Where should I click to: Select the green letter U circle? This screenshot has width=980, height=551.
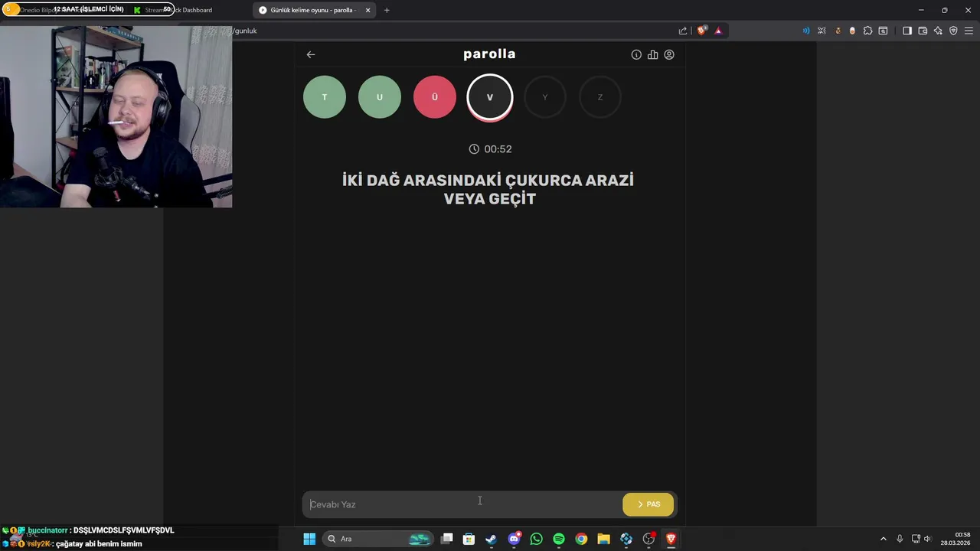pos(380,97)
